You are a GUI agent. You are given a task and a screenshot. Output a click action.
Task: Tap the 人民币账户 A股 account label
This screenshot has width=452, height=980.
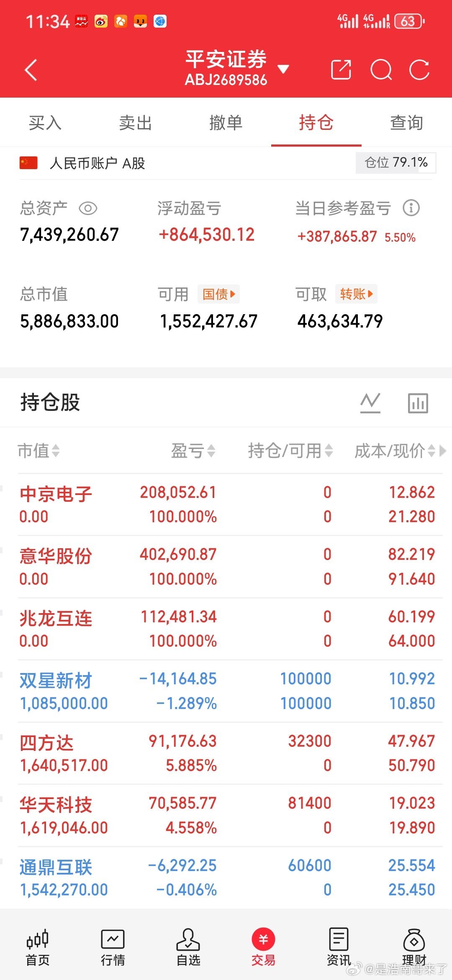point(97,163)
